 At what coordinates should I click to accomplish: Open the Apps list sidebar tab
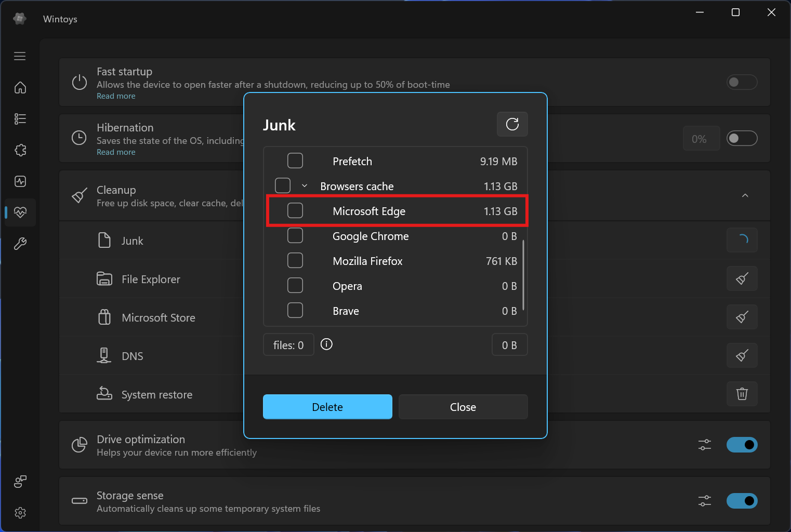tap(20, 119)
